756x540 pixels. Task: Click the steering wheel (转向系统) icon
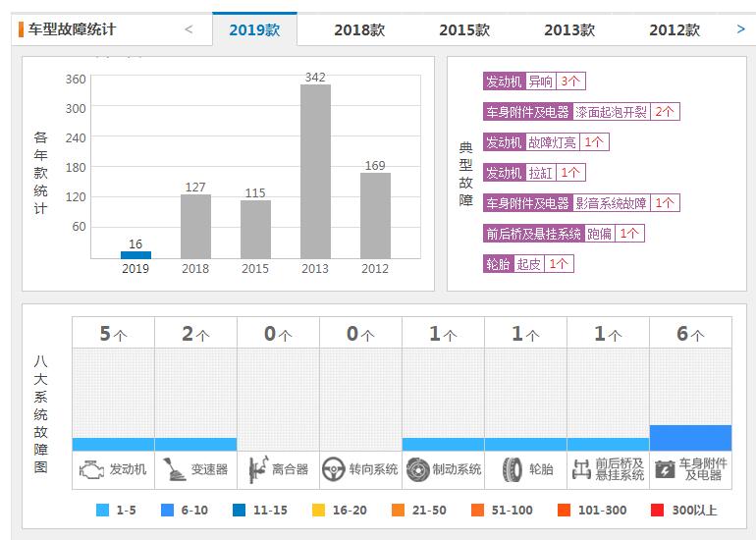click(x=333, y=469)
